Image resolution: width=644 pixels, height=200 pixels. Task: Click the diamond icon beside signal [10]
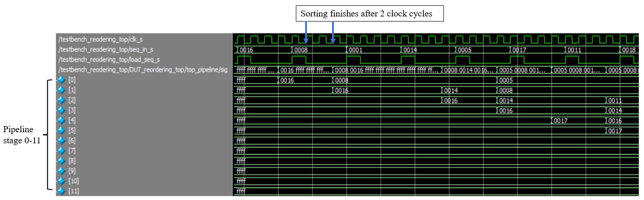[61, 181]
